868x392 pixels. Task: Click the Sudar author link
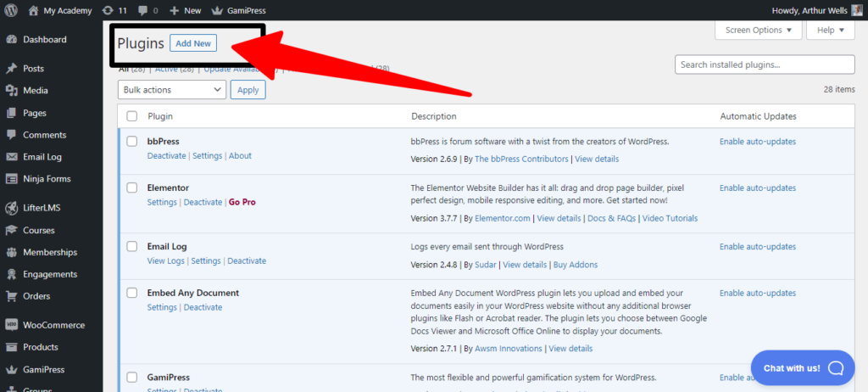coord(486,265)
